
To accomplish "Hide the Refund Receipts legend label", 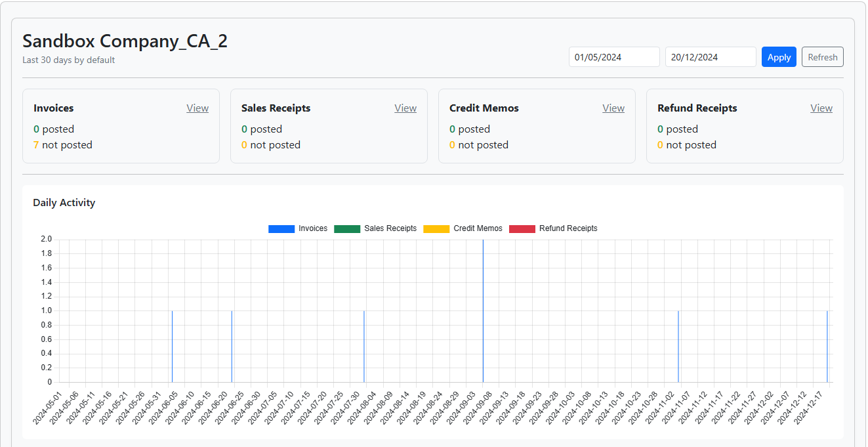I will coord(568,228).
